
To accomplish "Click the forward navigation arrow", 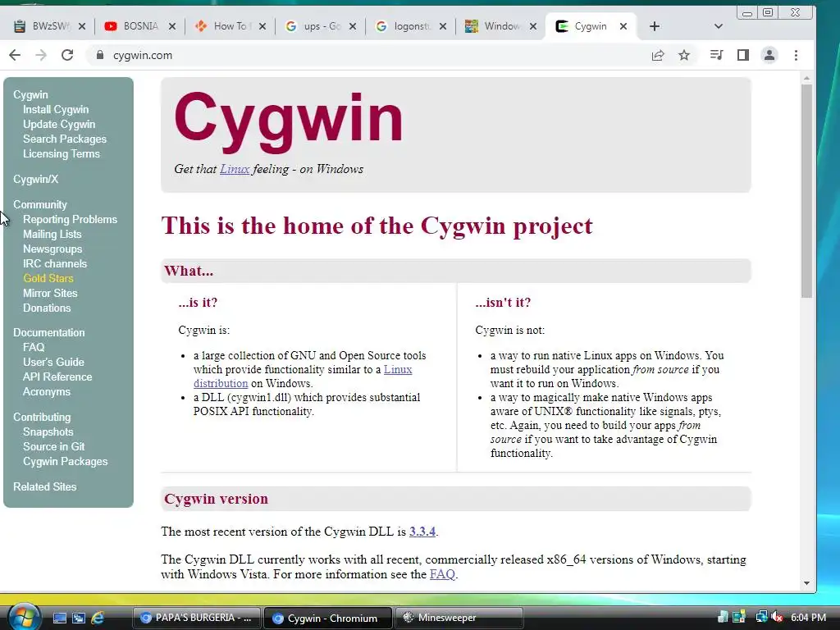I will coord(41,55).
